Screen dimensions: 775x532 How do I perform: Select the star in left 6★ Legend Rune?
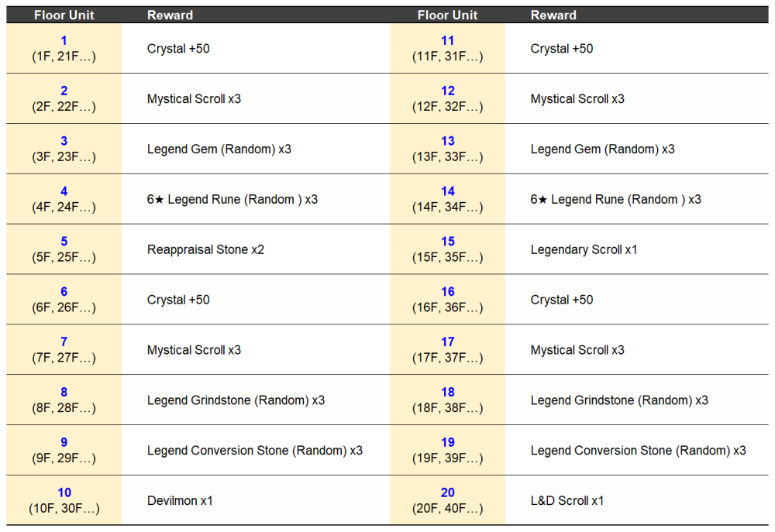[x=159, y=200]
